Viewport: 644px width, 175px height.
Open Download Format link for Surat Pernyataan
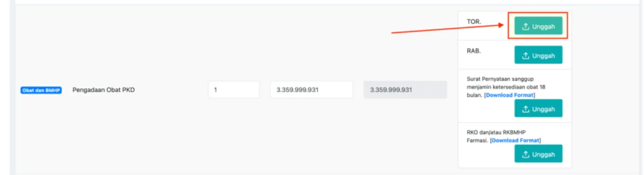coord(510,95)
